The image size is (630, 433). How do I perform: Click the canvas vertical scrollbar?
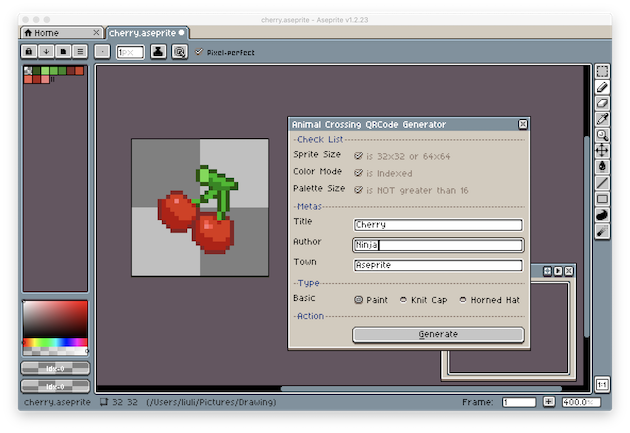click(587, 237)
